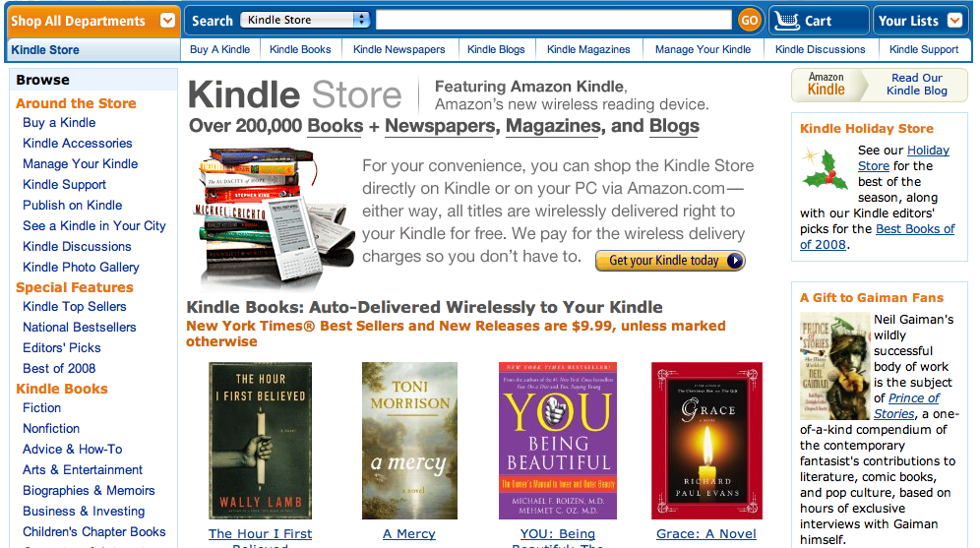Screen dimensions: 980x548
Task: Open the shopping Cart icon
Action: (787, 21)
